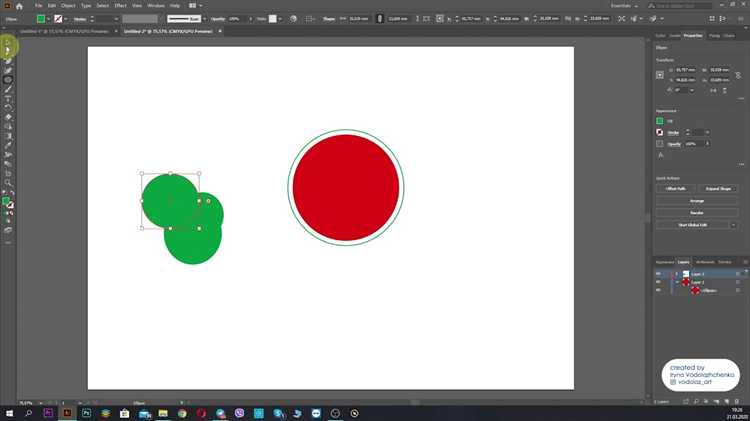Click the Offset Path button
Screen dimensions: 750x421
coord(675,188)
